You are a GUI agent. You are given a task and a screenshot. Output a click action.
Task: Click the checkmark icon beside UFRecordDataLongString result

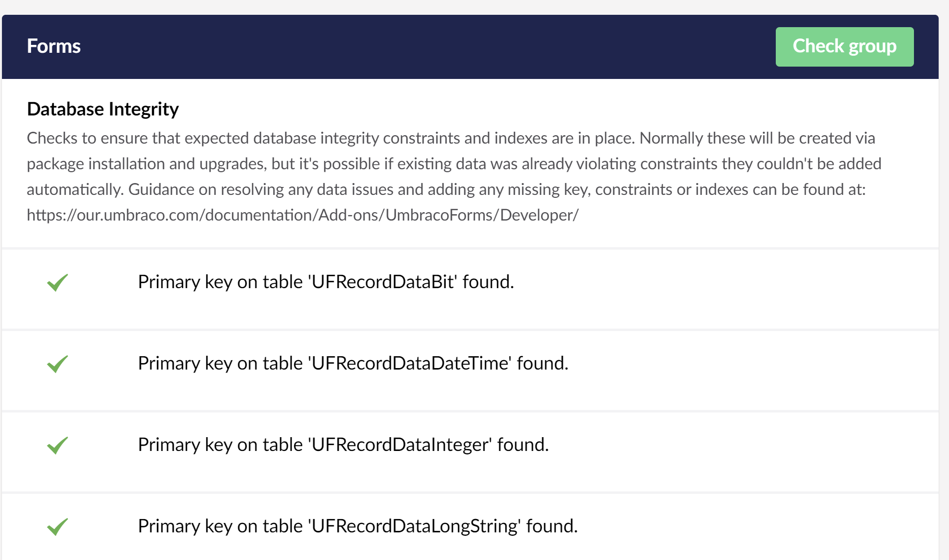(x=57, y=526)
